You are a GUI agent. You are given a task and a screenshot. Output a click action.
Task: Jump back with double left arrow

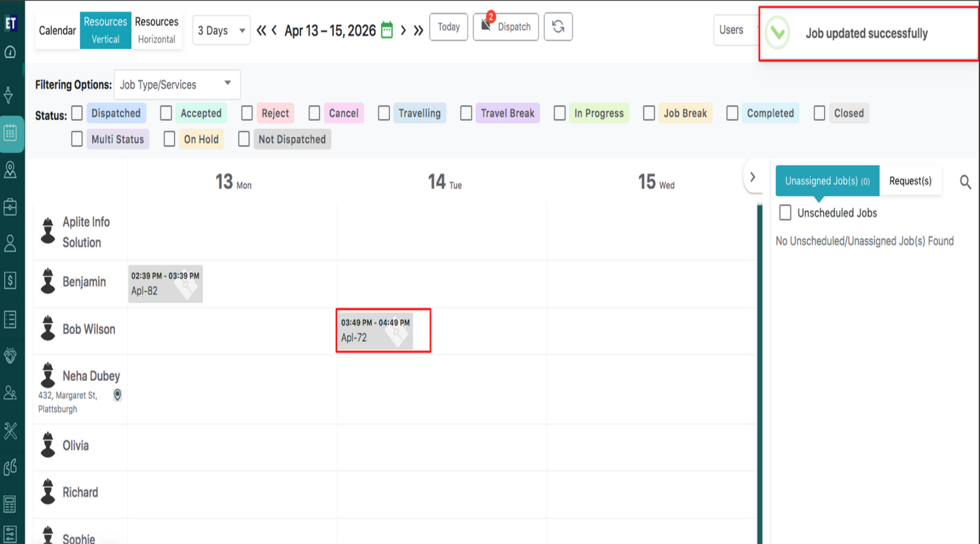point(261,30)
